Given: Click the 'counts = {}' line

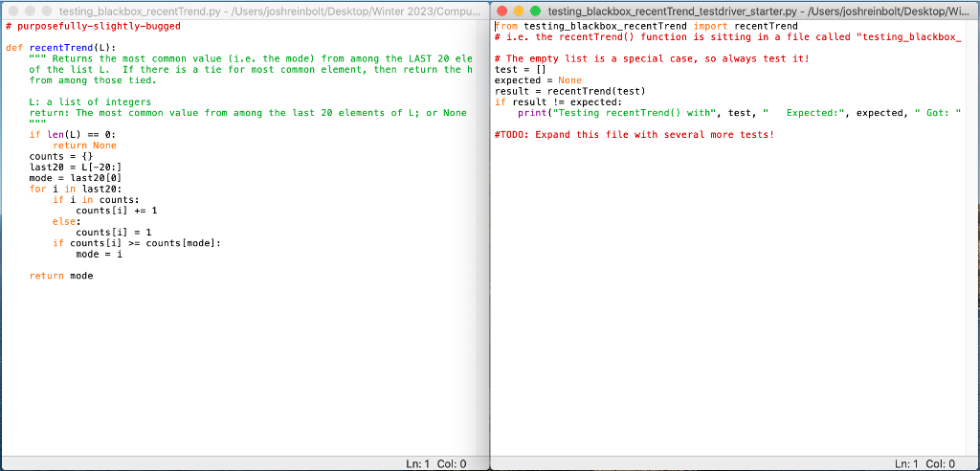Looking at the screenshot, I should (60, 156).
